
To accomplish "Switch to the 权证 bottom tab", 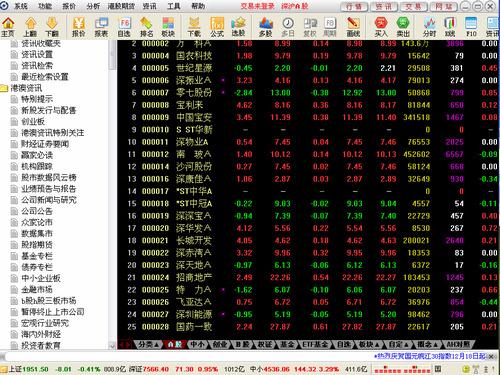I will [x=265, y=344].
